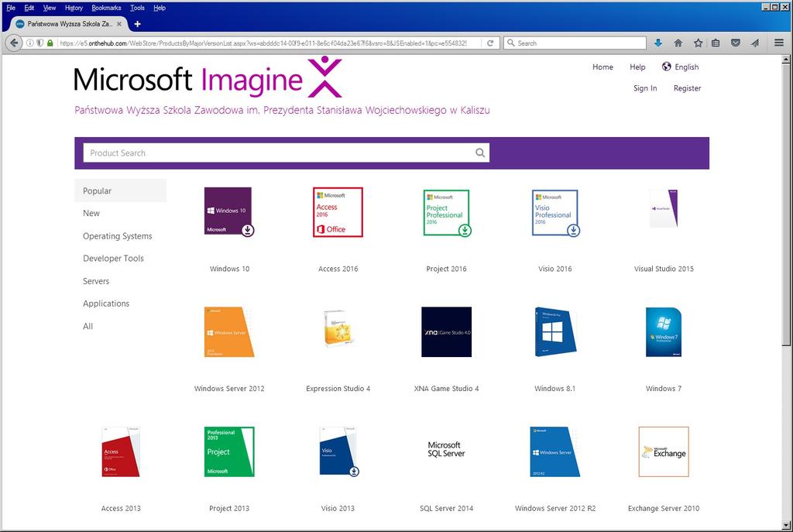Screen dimensions: 793x532
Task: Open the Edit menu
Action: pyautogui.click(x=29, y=8)
